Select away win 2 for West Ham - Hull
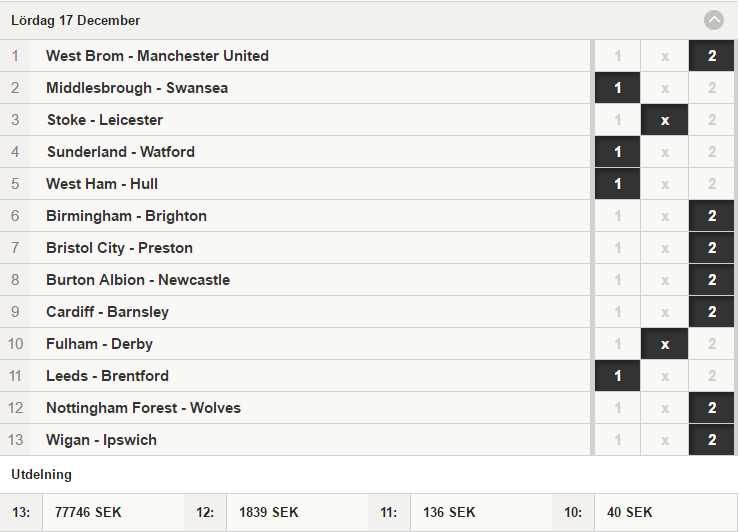 pyautogui.click(x=712, y=184)
